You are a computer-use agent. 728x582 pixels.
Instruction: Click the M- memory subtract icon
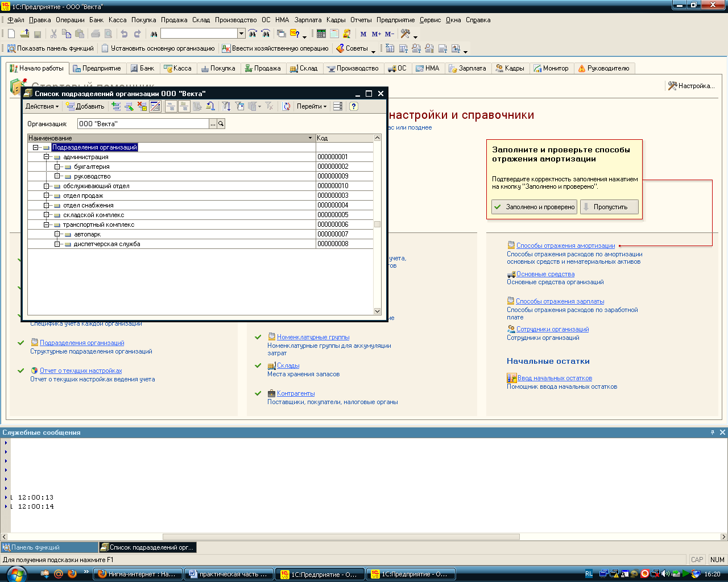390,34
